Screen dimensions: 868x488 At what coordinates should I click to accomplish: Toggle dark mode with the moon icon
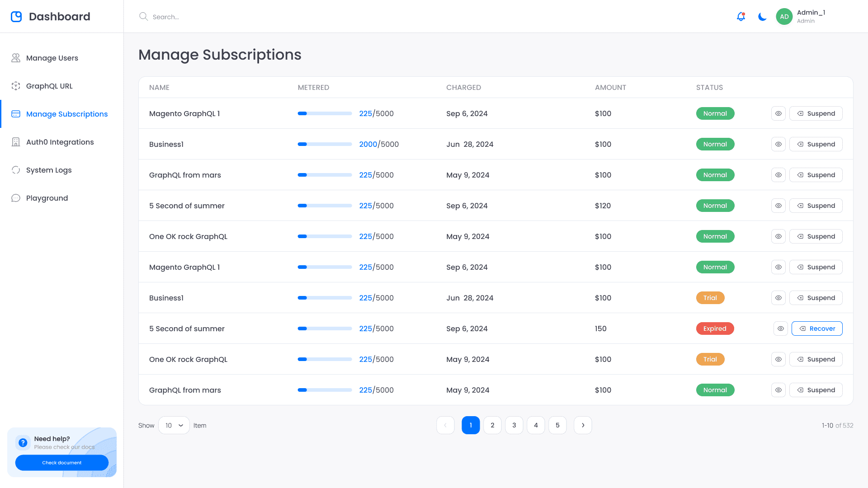tap(762, 17)
